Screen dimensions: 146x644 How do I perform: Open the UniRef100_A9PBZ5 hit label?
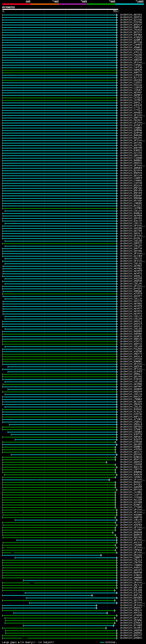click(131, 70)
